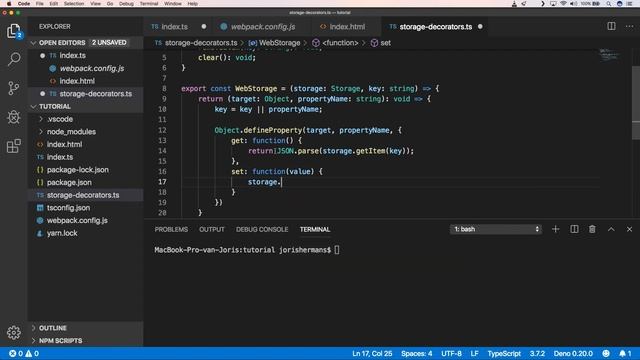This screenshot has height=360, width=640.
Task: Create a new terminal with plus icon
Action: coord(556,229)
